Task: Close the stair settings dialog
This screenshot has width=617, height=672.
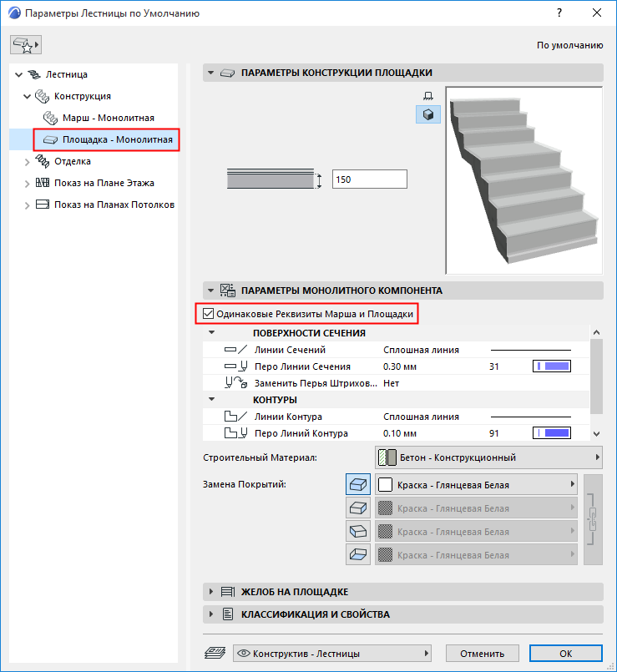Action: point(596,13)
